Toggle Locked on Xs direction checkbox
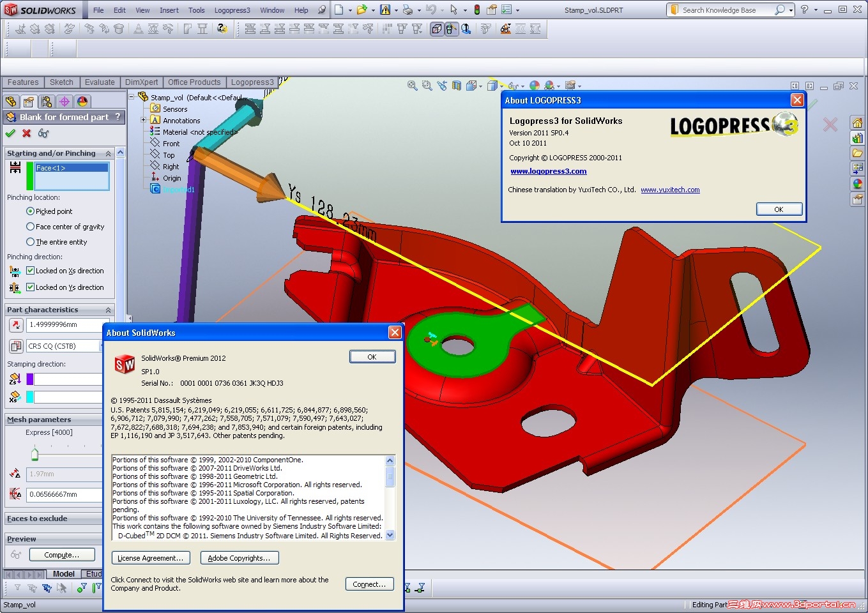Image resolution: width=868 pixels, height=613 pixels. (x=30, y=271)
